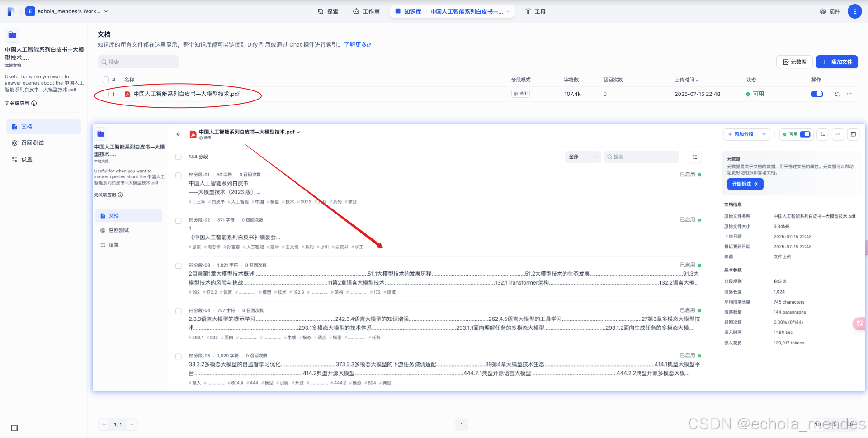Open the 知识库 tab
The height and width of the screenshot is (438, 868).
pos(408,11)
